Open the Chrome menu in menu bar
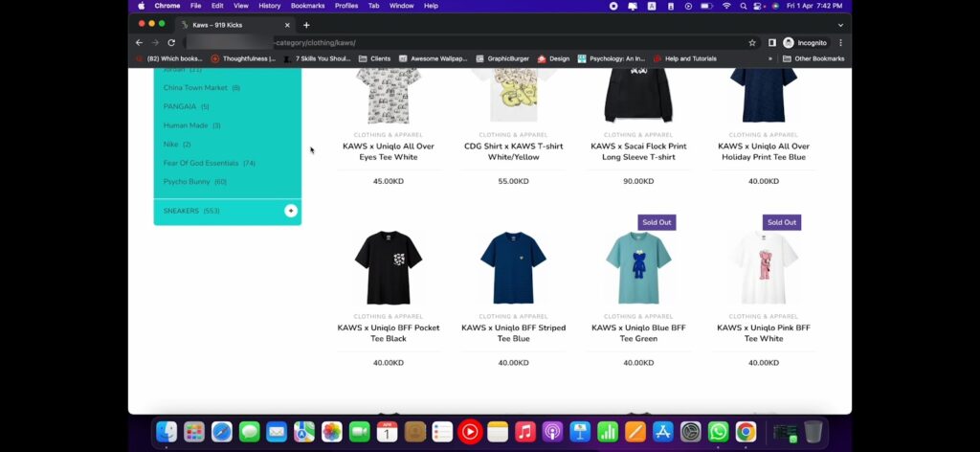Screen dimensions: 980x452 click(167, 6)
